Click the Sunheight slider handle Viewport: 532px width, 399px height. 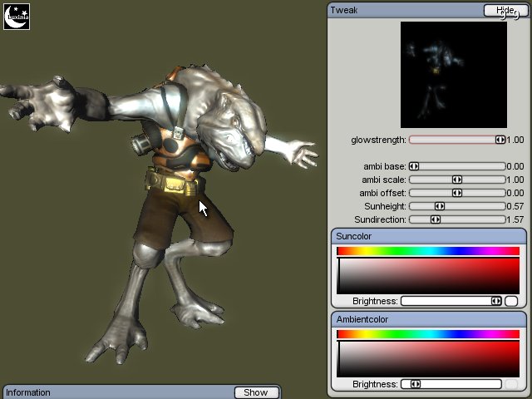[439, 206]
